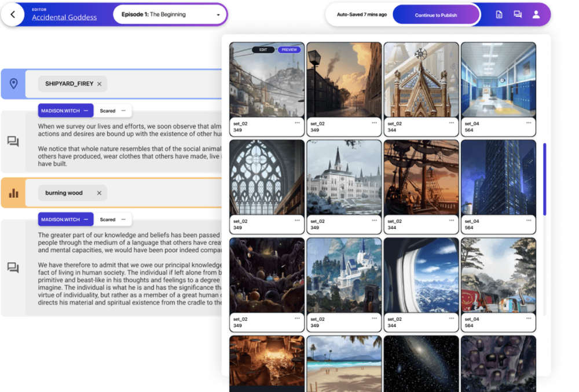Screen dimensions: 579x392
Task: Click the 'When we survey our lives' dialogue text
Action: (130, 130)
